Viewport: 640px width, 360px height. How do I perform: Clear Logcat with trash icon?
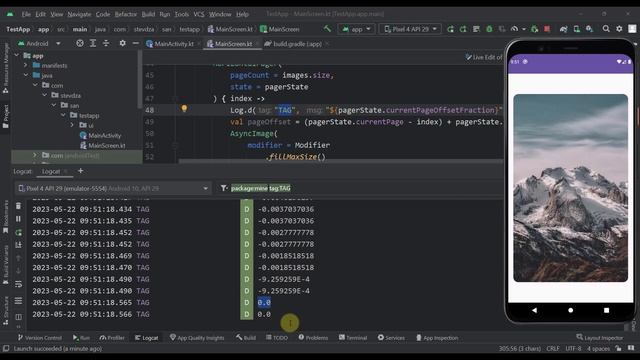(18, 206)
